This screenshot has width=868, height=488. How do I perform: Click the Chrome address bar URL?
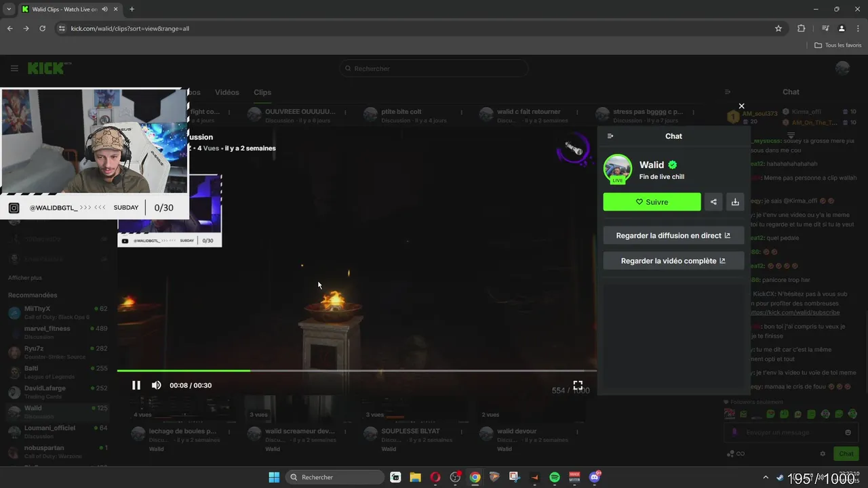click(130, 28)
